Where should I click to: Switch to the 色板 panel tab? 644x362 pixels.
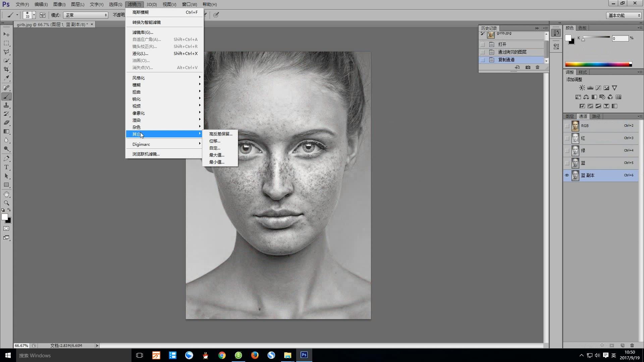tap(583, 28)
